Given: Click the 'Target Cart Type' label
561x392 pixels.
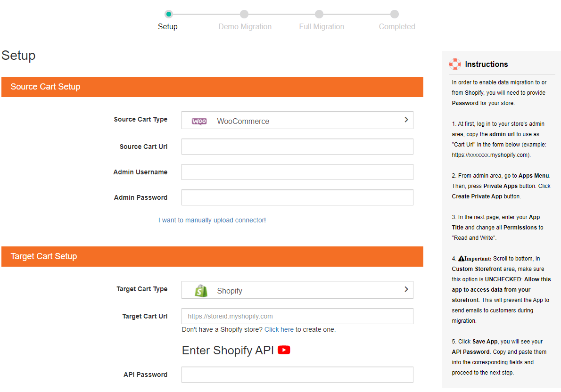Looking at the screenshot, I should [142, 289].
